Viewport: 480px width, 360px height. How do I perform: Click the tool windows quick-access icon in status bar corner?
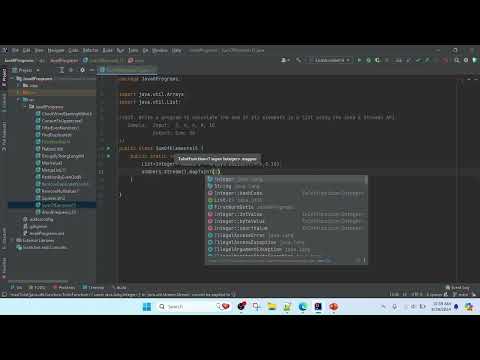tap(4, 295)
